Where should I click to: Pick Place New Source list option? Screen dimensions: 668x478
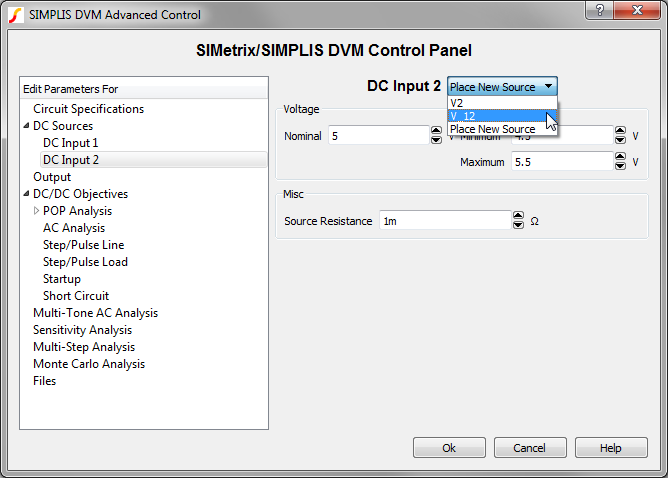(x=492, y=129)
